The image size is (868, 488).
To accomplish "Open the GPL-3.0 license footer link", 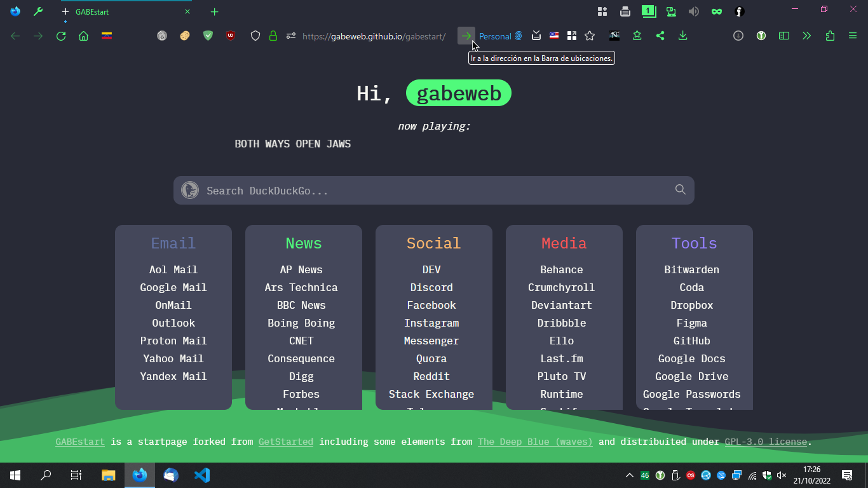I will (766, 441).
